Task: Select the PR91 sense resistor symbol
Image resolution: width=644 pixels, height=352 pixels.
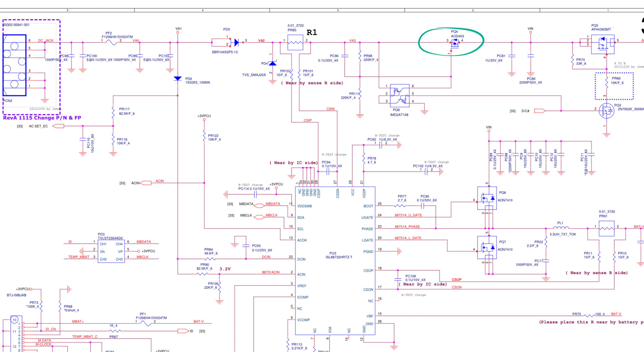Action: click(606, 228)
